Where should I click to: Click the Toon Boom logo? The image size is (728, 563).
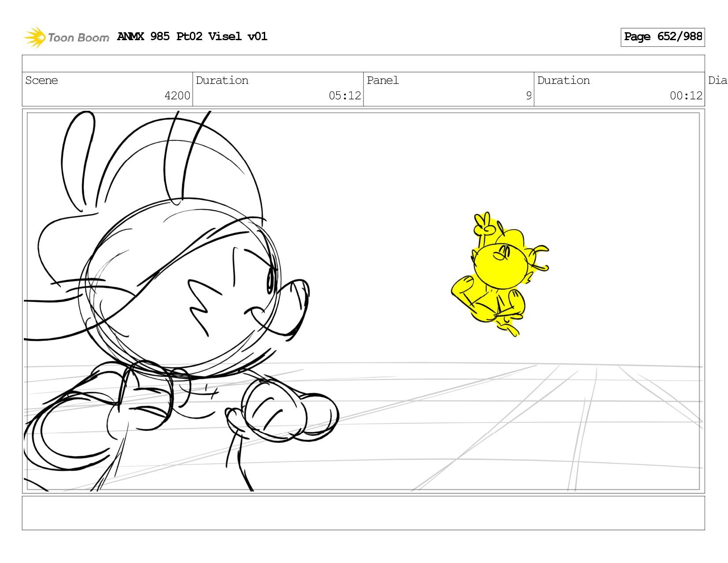click(66, 37)
